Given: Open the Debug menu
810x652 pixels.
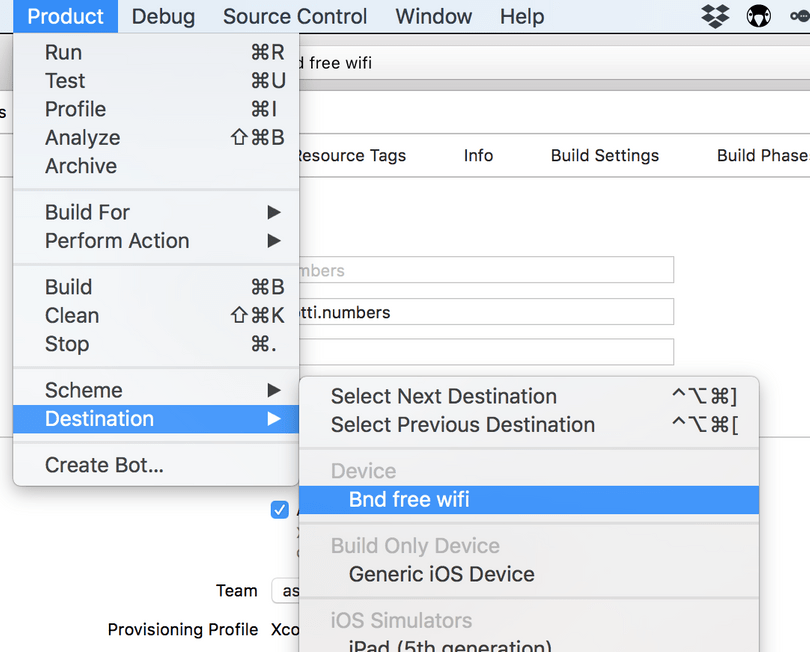Looking at the screenshot, I should pos(163,16).
